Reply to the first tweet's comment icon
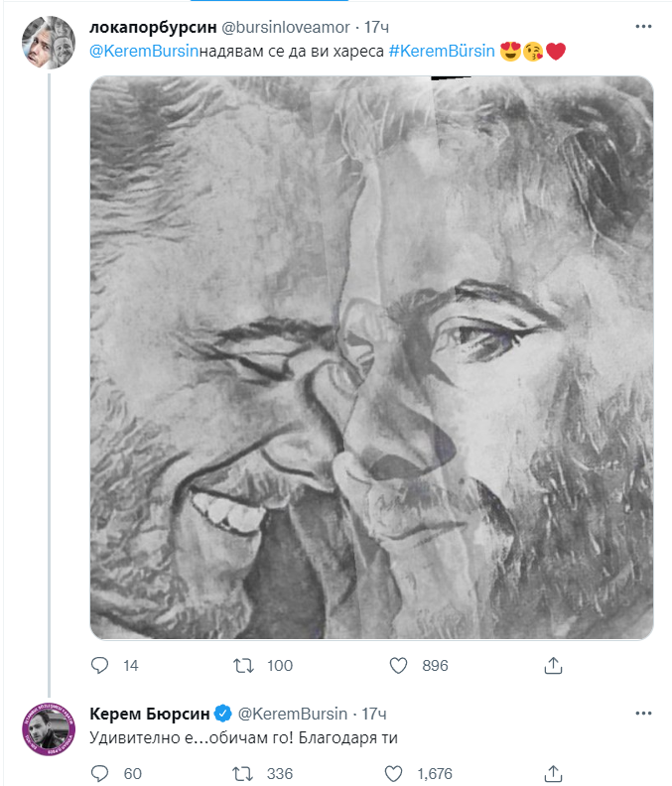The image size is (672, 786). pos(99,665)
